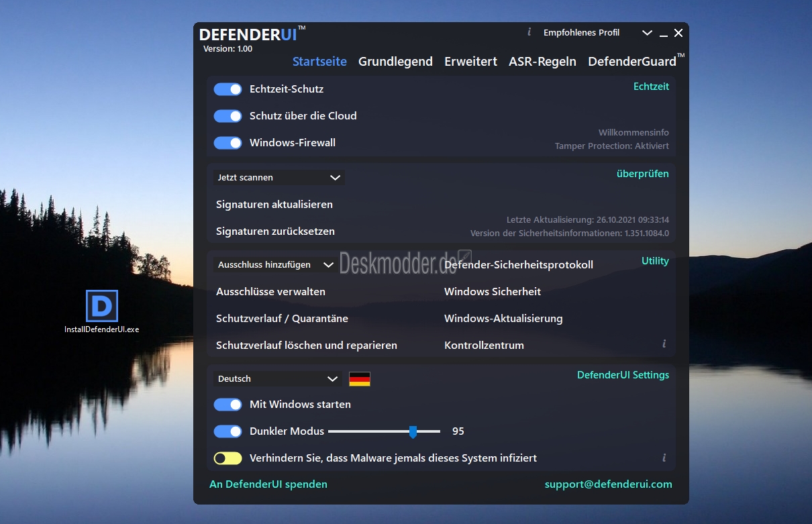The image size is (812, 524).
Task: Click the Version der Sicherheitsinformationen text
Action: [x=570, y=233]
